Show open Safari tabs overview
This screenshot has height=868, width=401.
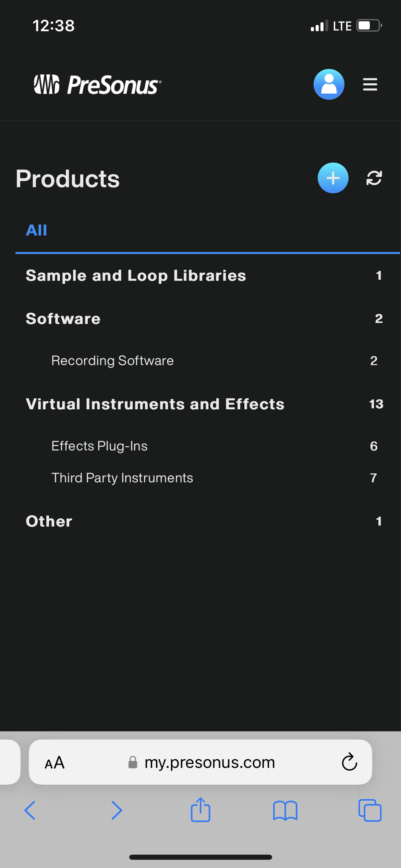tap(370, 810)
